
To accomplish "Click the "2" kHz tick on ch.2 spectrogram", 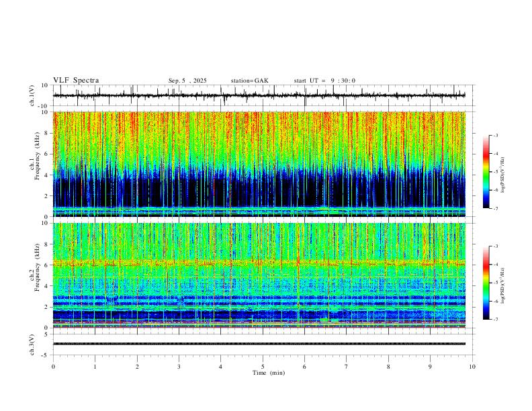I will [47, 307].
